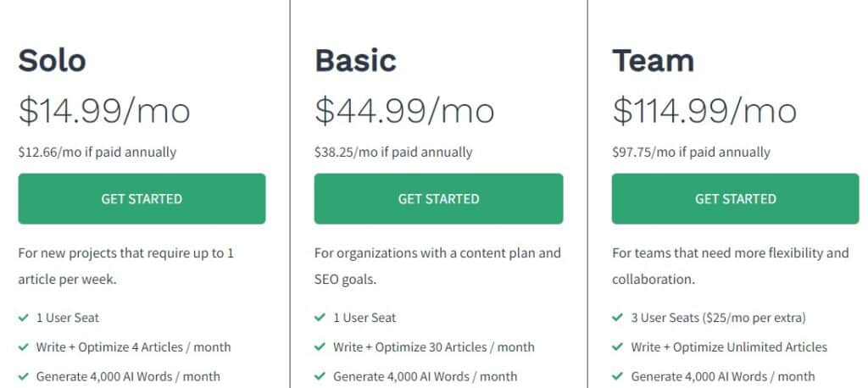
Task: Click the Solo plan GET STARTED button
Action: point(142,199)
